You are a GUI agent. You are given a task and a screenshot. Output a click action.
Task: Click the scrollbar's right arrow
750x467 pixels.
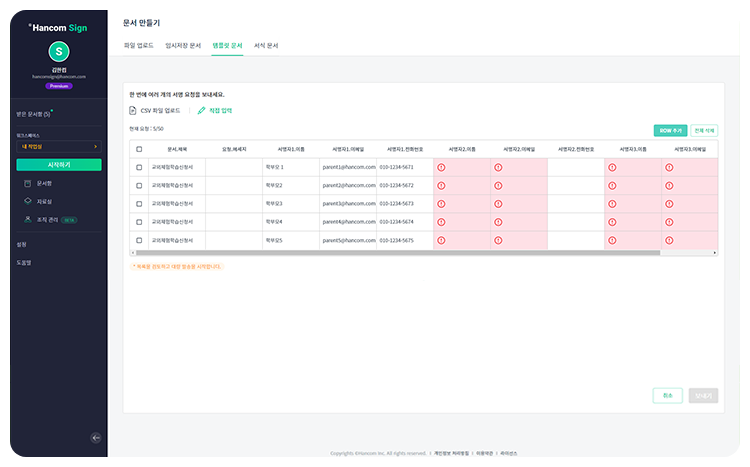click(x=715, y=253)
